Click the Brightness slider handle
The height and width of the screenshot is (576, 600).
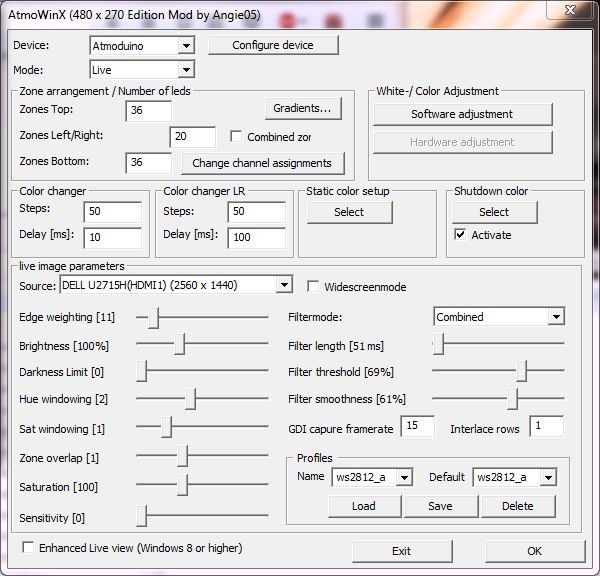pyautogui.click(x=179, y=345)
